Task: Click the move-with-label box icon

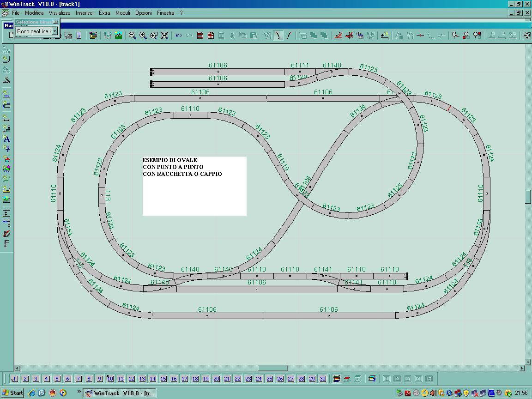Action: click(360, 35)
